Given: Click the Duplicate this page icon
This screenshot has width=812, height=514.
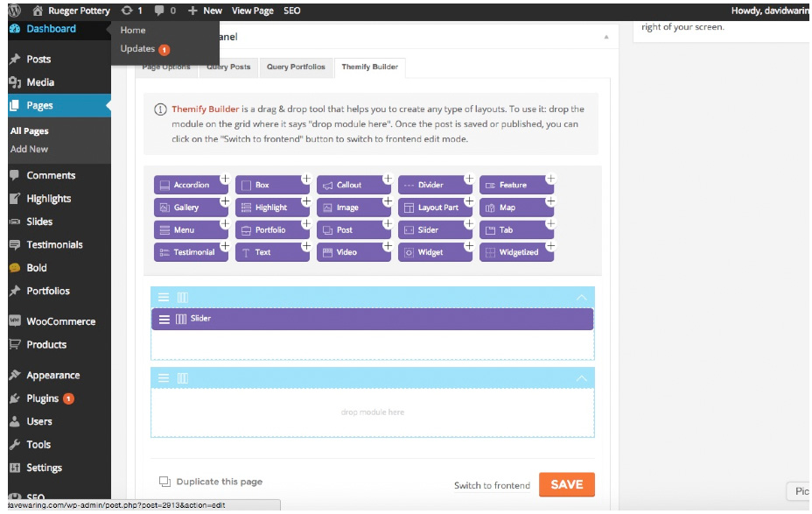Looking at the screenshot, I should point(164,482).
